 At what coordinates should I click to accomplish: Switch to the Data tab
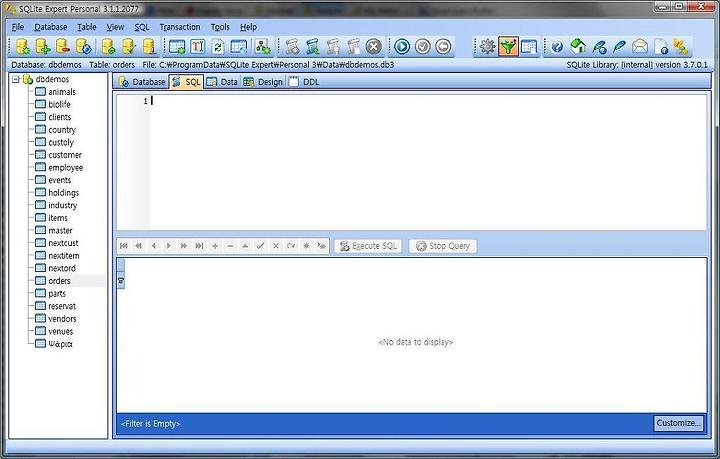click(x=223, y=82)
